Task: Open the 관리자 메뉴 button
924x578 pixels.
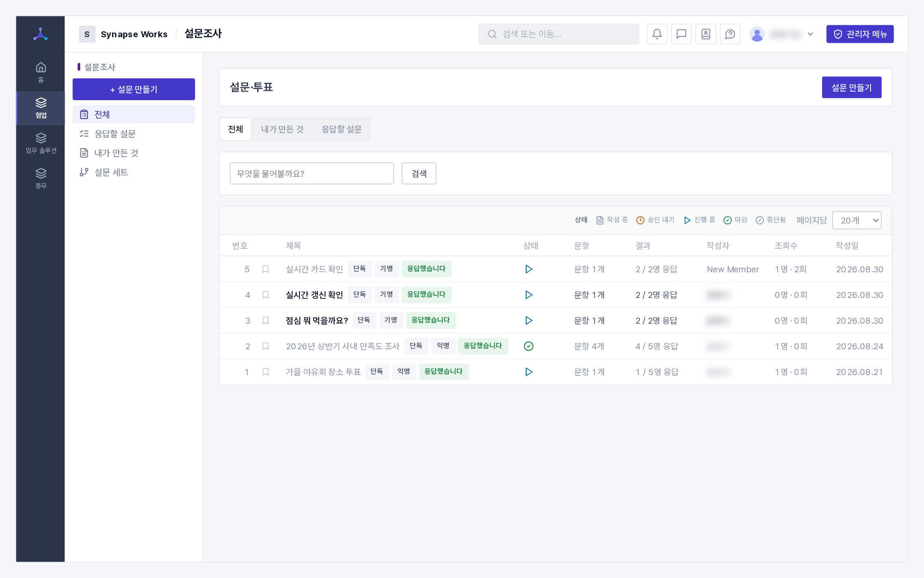Action: [x=860, y=34]
